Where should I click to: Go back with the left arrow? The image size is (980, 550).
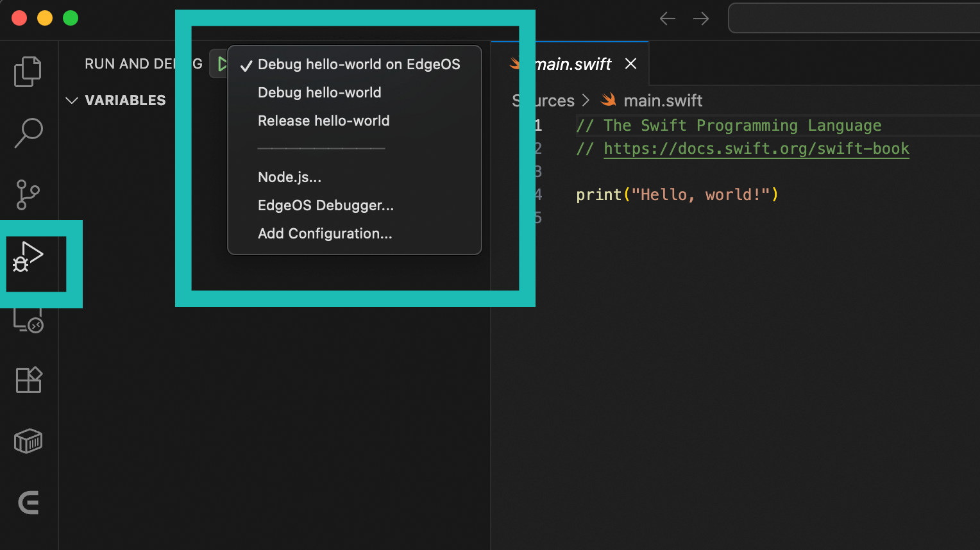coord(668,19)
